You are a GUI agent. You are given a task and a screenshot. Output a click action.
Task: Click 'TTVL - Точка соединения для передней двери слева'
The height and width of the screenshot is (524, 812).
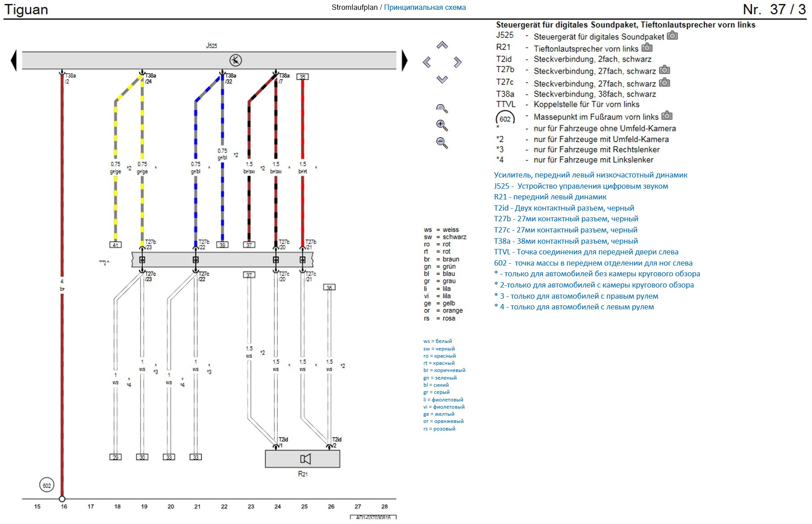click(586, 252)
